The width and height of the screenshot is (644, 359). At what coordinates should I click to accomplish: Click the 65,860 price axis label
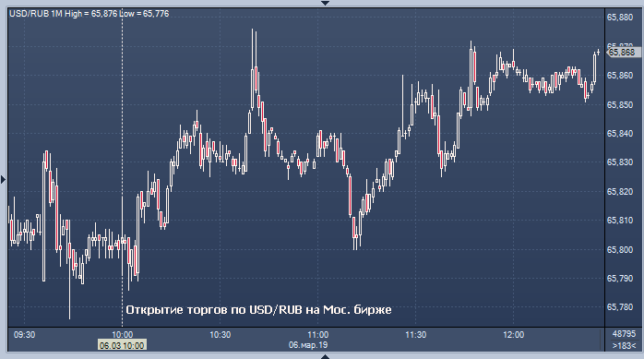[620, 76]
